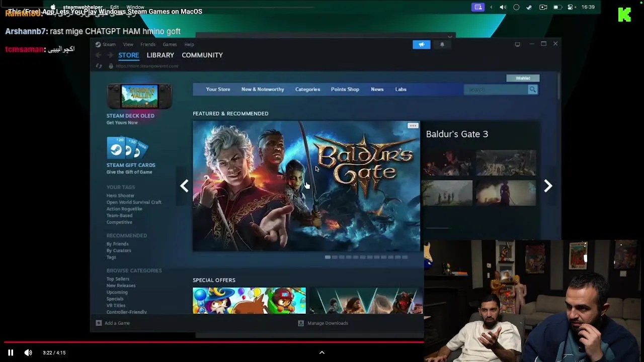Open the Steam menu in Steam window
Image resolution: width=644 pixels, height=362 pixels.
(106, 44)
